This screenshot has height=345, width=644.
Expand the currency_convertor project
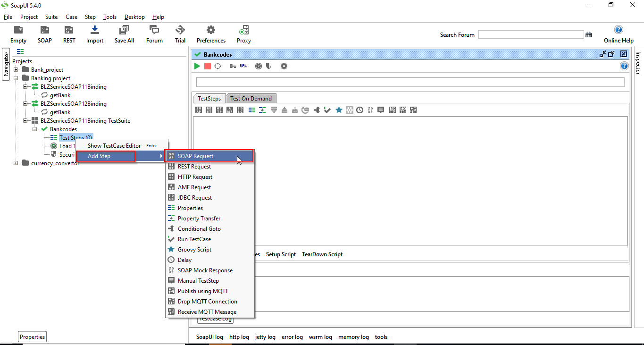(x=16, y=163)
